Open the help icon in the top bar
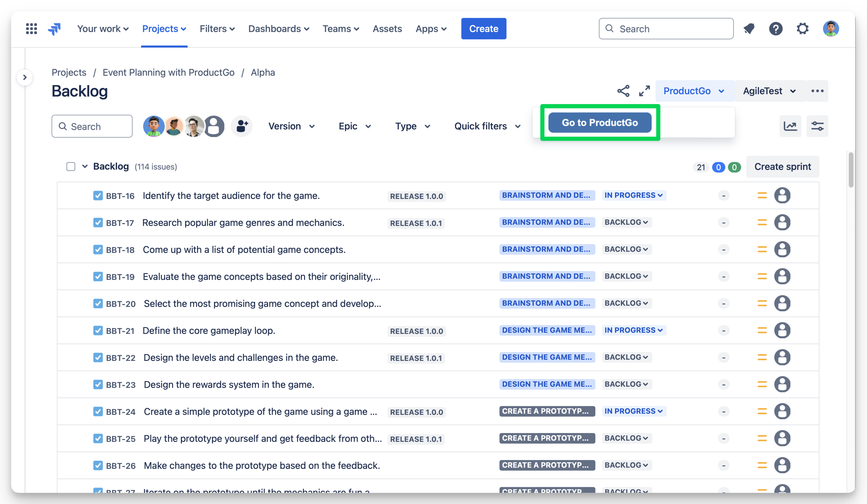The height and width of the screenshot is (504, 867). tap(776, 28)
